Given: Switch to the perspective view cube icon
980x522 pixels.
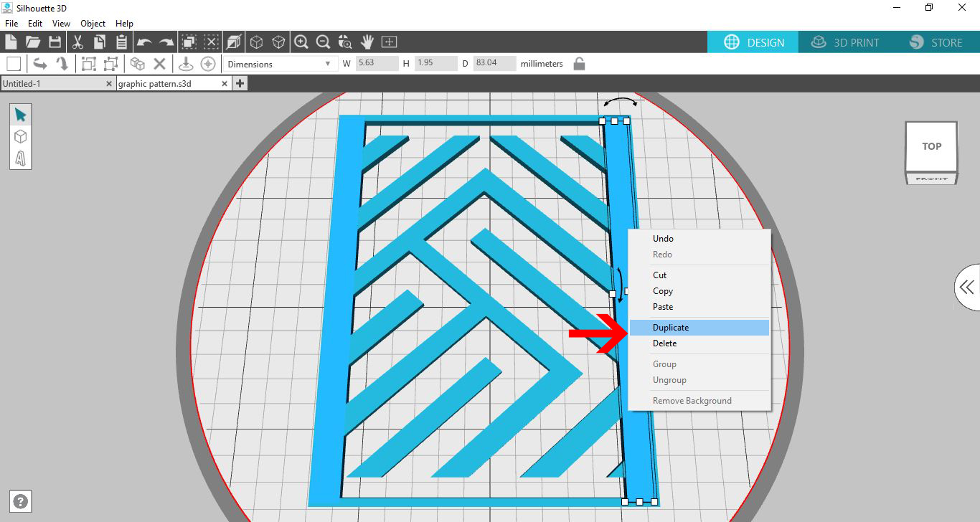Looking at the screenshot, I should [x=234, y=42].
